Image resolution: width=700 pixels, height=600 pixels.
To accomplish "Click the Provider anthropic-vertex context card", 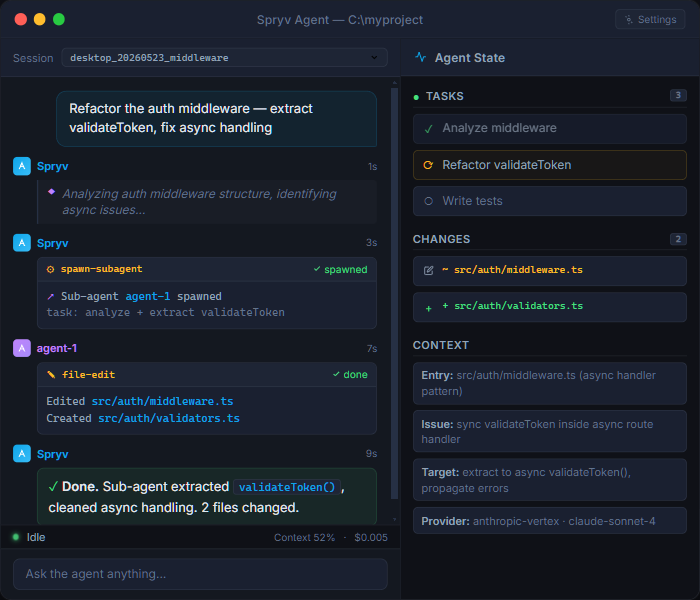I will [549, 521].
